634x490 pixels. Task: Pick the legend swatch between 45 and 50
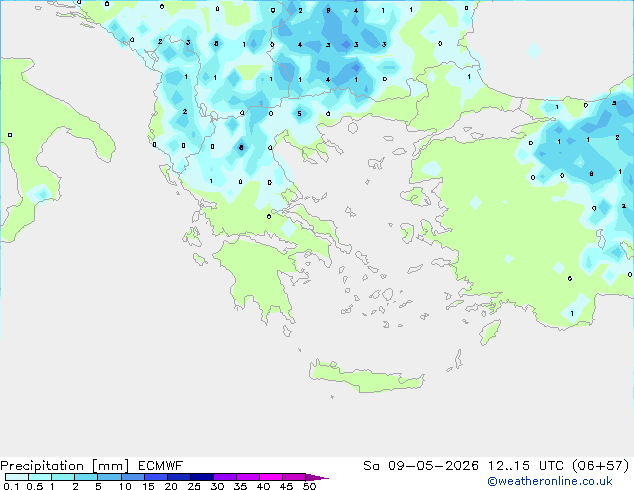pyautogui.click(x=294, y=477)
